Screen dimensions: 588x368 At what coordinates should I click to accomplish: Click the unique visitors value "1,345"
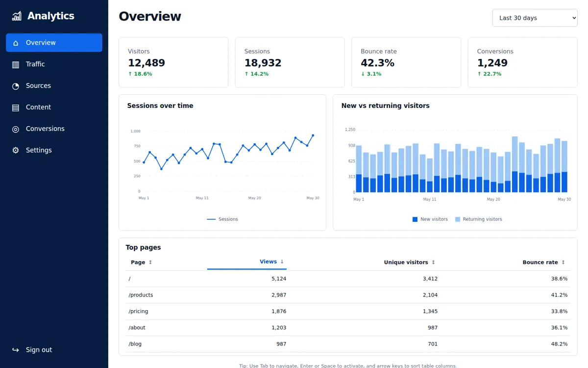[x=430, y=311]
